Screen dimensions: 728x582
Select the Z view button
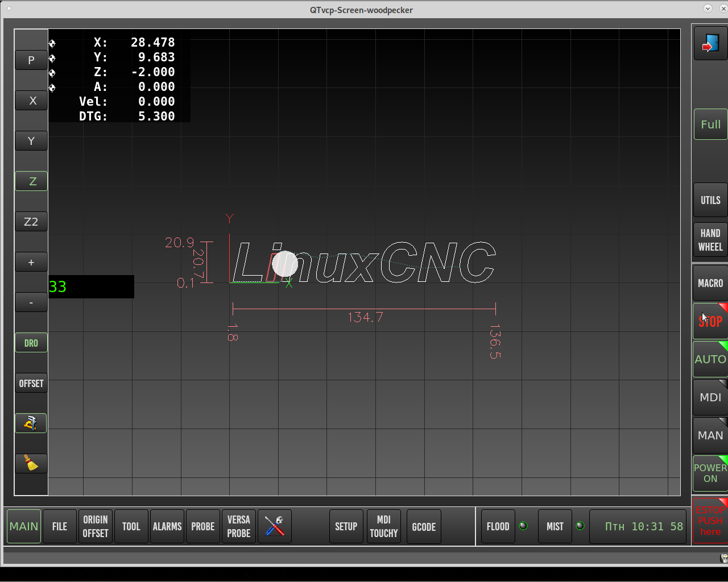pyautogui.click(x=31, y=181)
